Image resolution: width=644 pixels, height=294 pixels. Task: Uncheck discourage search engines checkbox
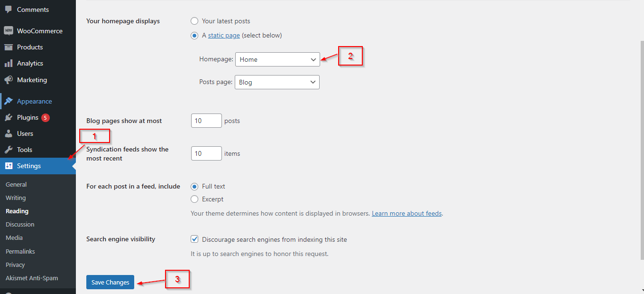point(194,239)
